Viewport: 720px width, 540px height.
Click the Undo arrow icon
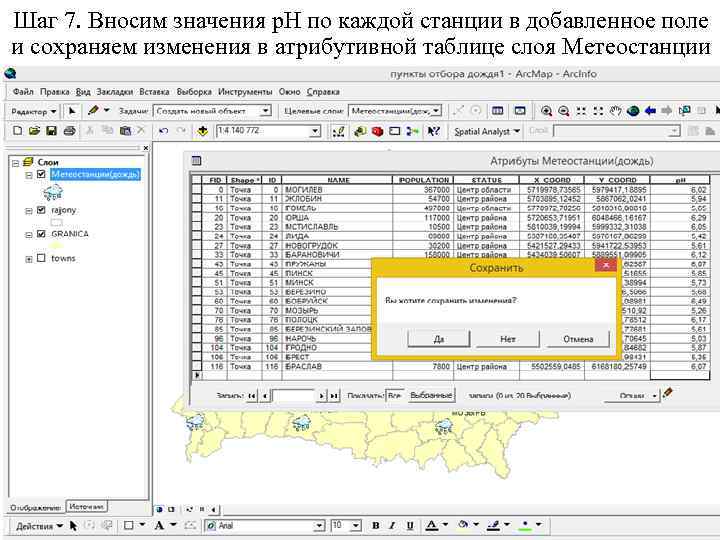coord(163,131)
